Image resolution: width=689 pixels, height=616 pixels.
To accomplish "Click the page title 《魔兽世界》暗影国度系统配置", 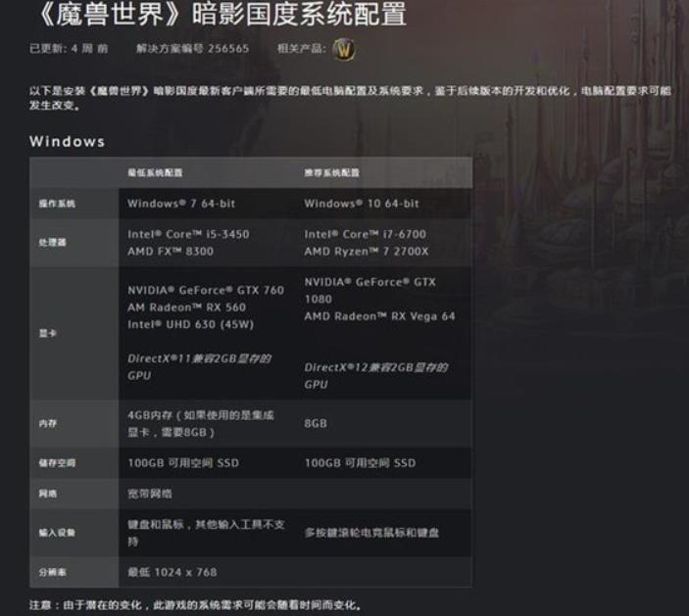I will click(x=221, y=13).
